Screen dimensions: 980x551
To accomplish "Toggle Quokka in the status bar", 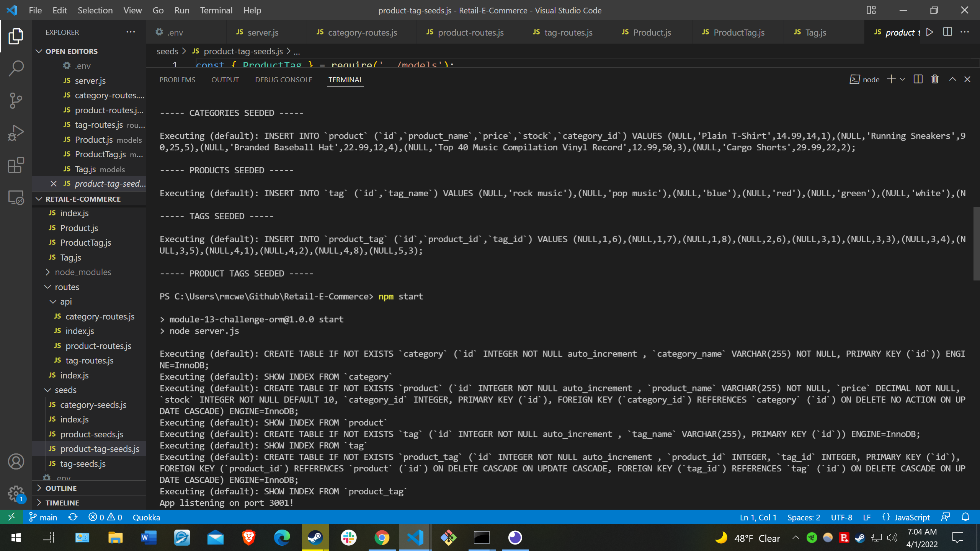I will (146, 517).
